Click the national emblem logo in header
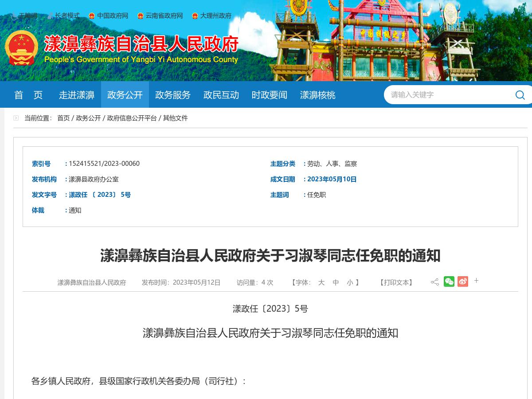Screen dimensions: 532x399 21,48
